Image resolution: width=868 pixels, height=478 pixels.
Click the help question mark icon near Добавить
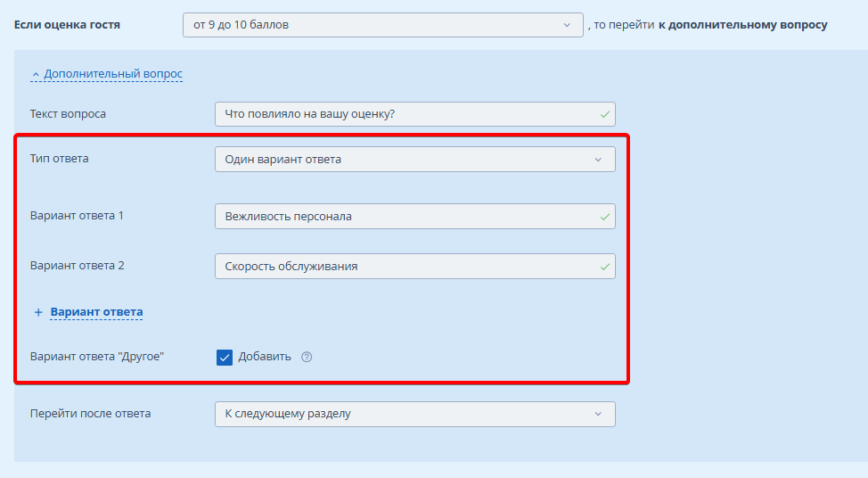(307, 357)
